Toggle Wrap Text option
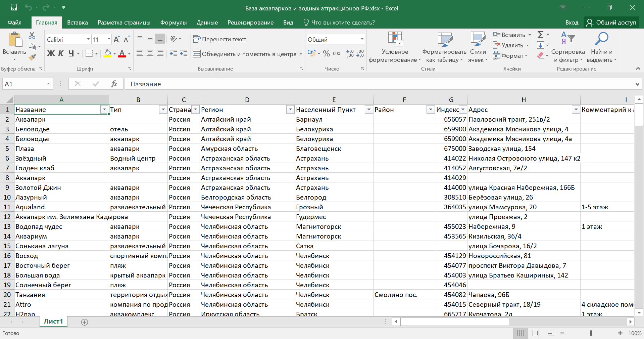The image size is (644, 339). click(220, 39)
